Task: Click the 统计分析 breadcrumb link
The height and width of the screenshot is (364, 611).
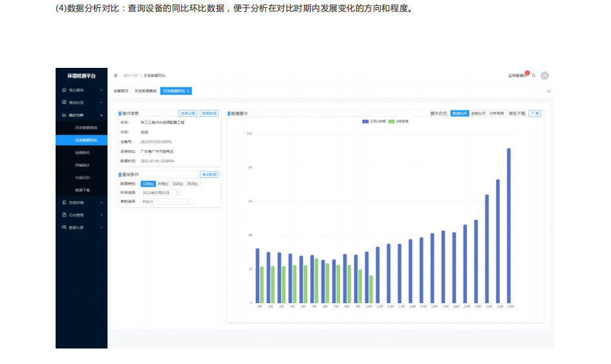Action: [x=131, y=76]
